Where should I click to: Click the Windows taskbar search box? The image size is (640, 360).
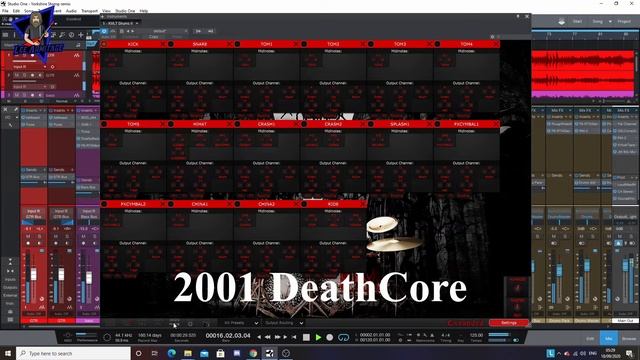[73, 353]
